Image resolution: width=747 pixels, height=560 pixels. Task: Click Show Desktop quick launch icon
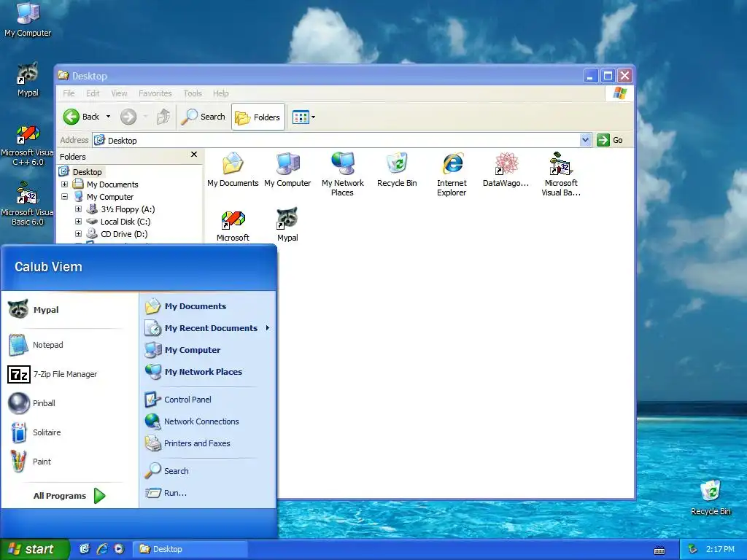[x=85, y=549]
